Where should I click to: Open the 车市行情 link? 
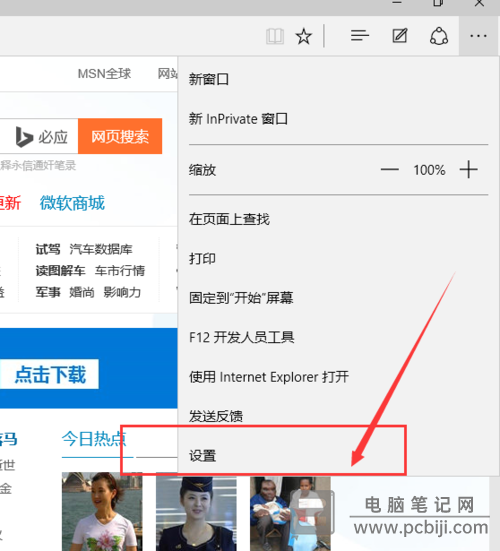tap(120, 271)
